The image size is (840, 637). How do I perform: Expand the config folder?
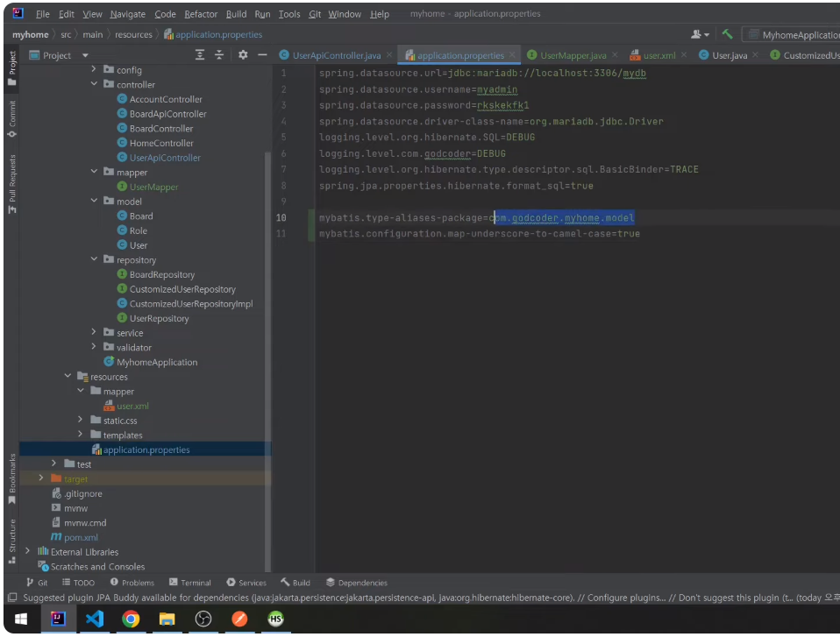click(x=94, y=69)
